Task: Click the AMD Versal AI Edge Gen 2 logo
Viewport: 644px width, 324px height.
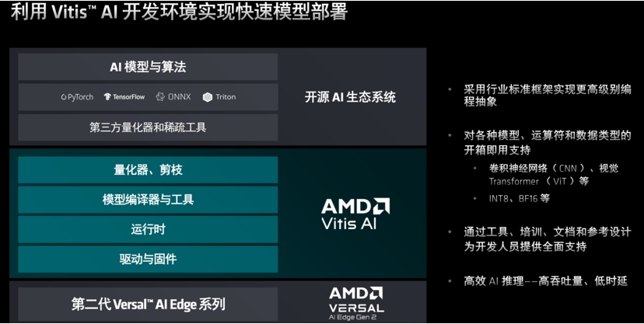Action: [356, 304]
